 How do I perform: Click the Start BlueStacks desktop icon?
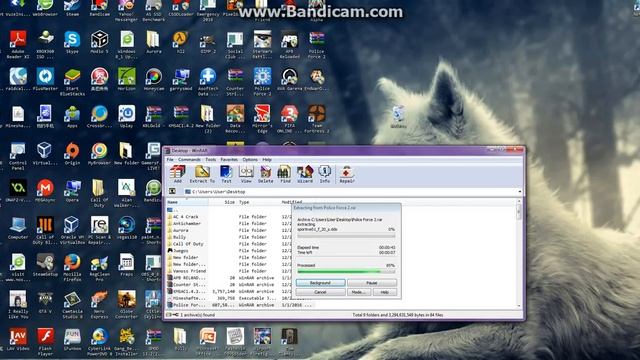[72, 82]
